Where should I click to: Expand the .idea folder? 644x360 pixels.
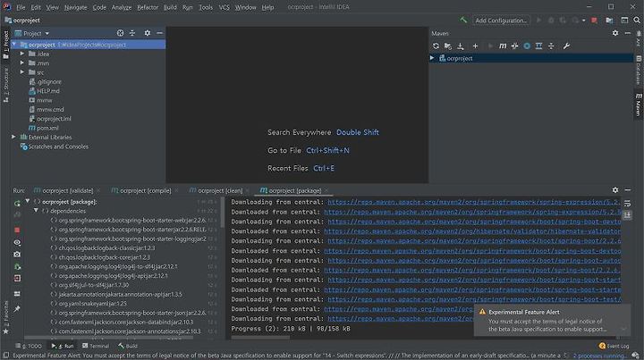click(x=22, y=54)
